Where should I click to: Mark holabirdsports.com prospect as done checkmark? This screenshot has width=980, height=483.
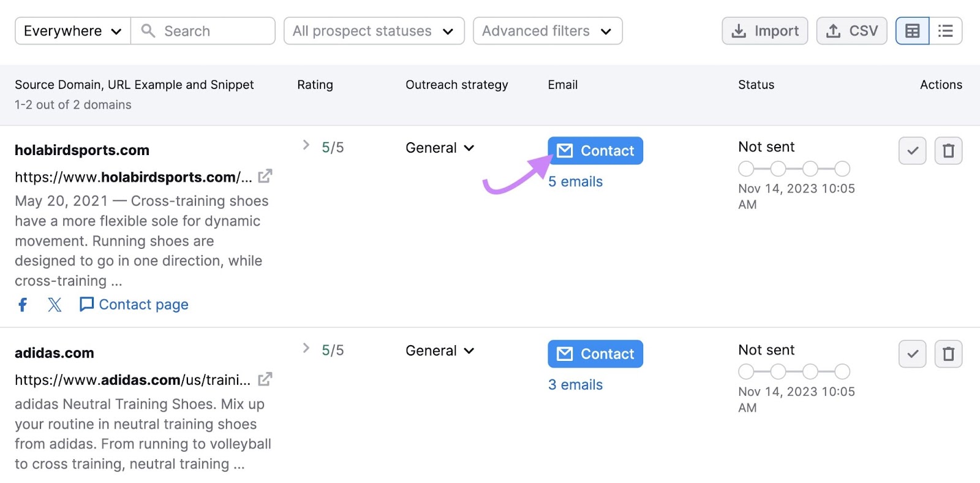click(x=913, y=151)
